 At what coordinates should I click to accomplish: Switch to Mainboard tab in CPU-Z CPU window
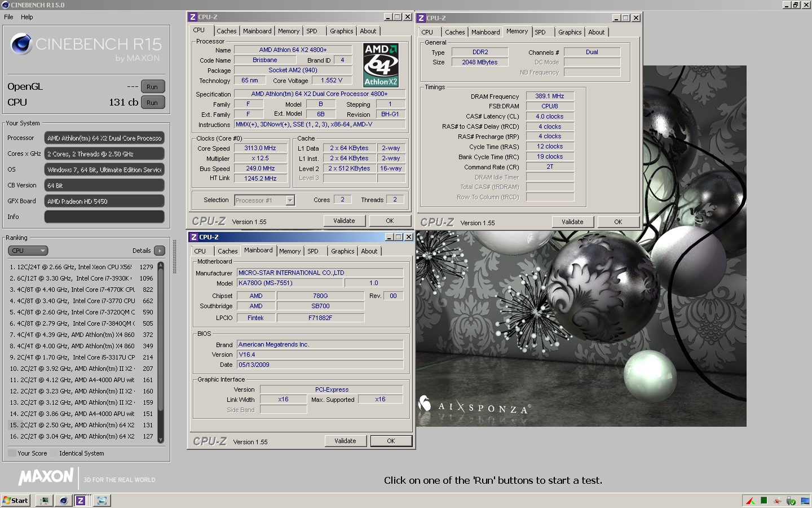pyautogui.click(x=257, y=31)
